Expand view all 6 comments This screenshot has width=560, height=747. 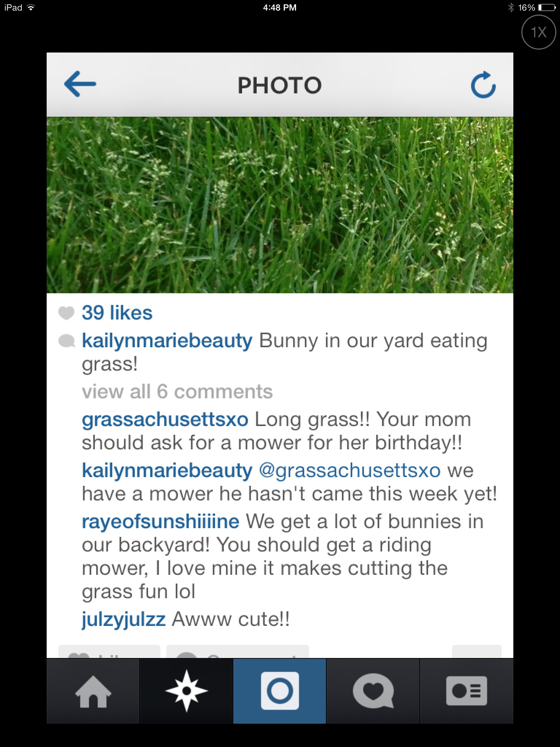[x=177, y=392]
